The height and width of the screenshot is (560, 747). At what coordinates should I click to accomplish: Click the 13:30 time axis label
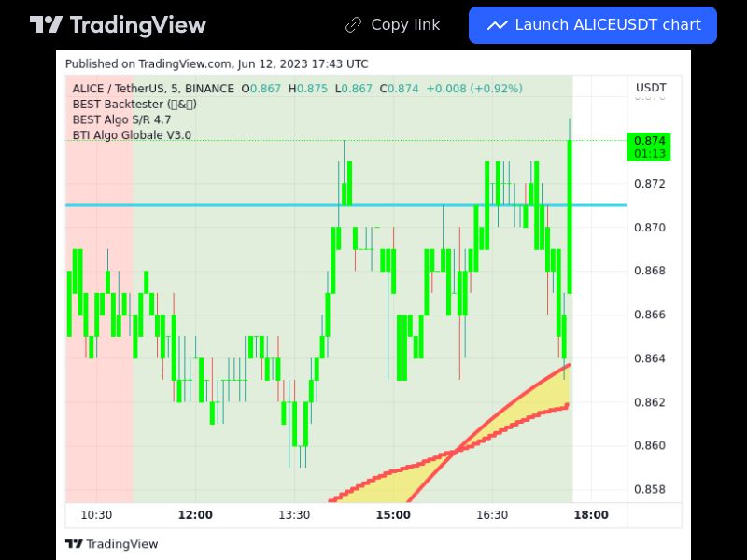click(294, 515)
